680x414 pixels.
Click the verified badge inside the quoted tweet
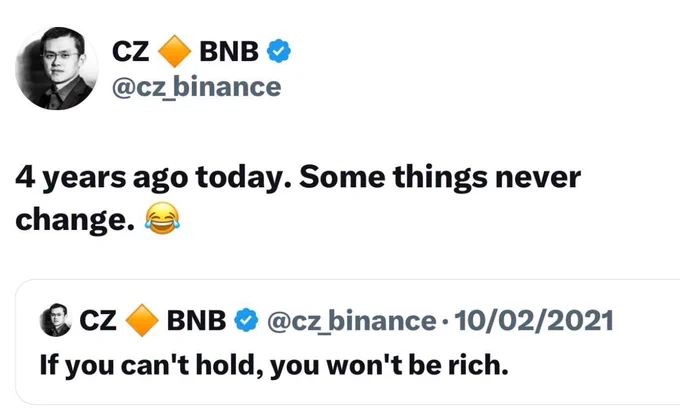point(246,320)
